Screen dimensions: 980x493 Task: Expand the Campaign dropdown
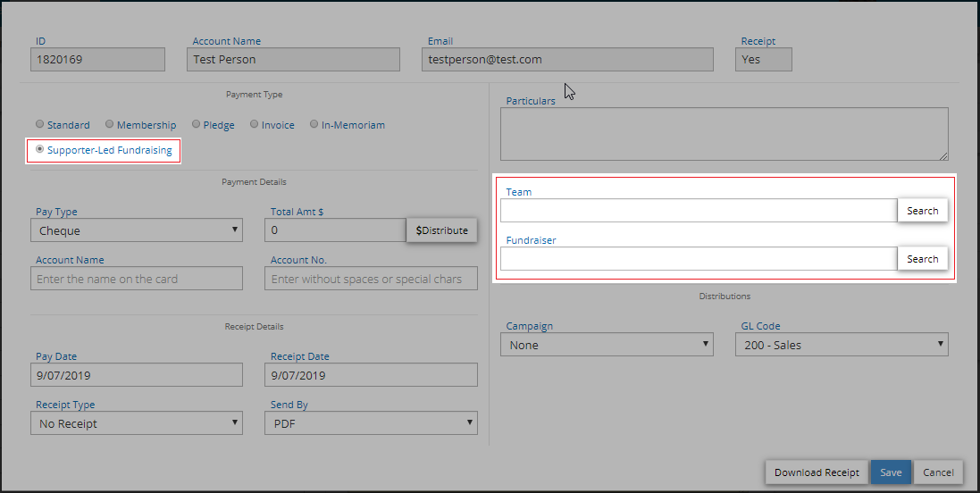tap(607, 345)
